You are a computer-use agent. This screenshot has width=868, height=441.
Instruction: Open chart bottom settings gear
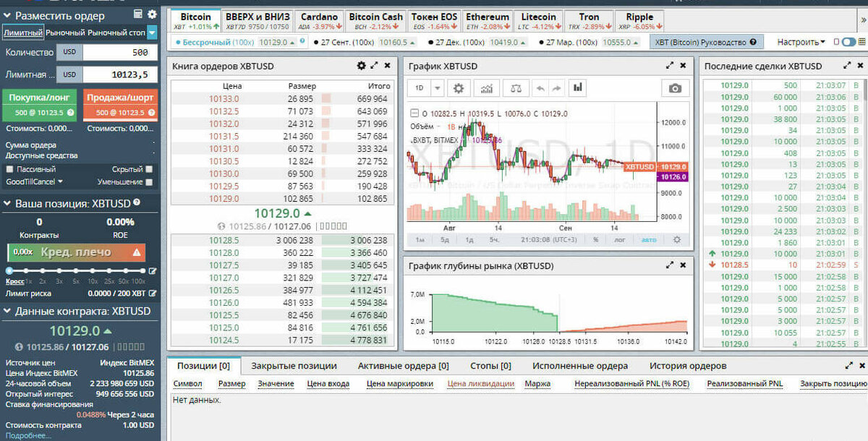[677, 239]
